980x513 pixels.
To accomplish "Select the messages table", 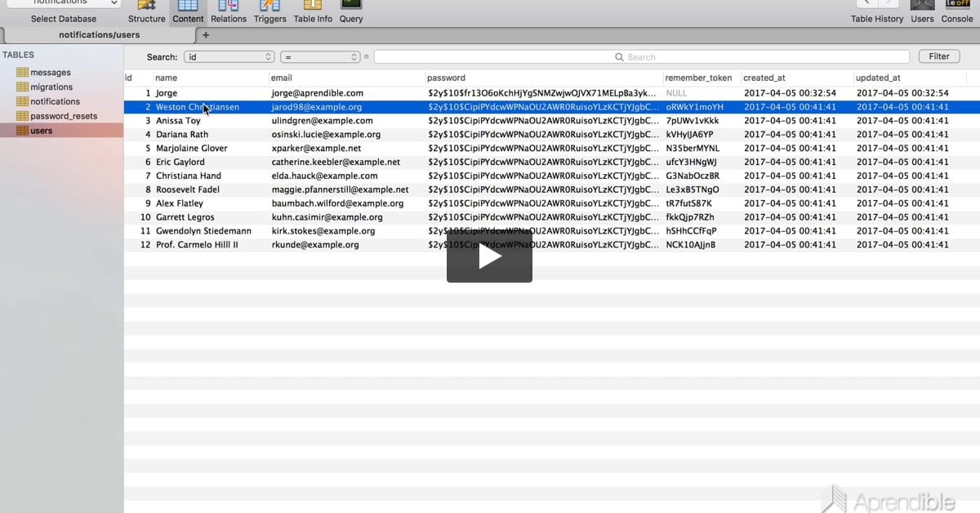I will point(51,73).
